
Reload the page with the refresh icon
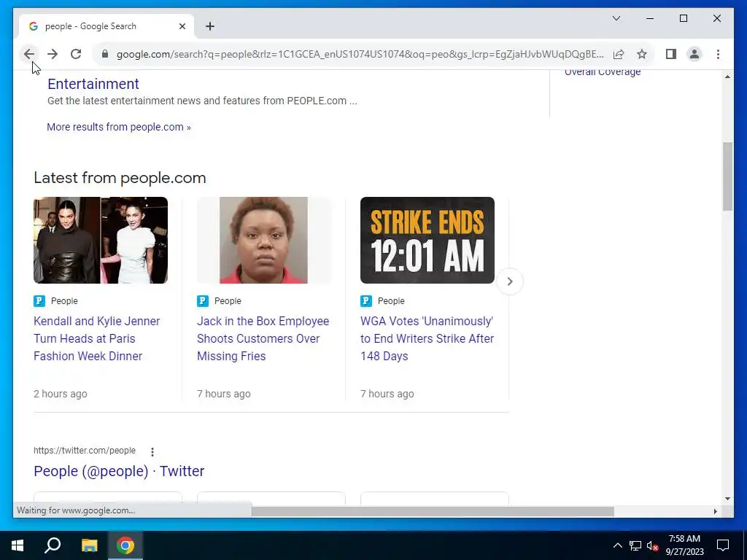coord(76,54)
